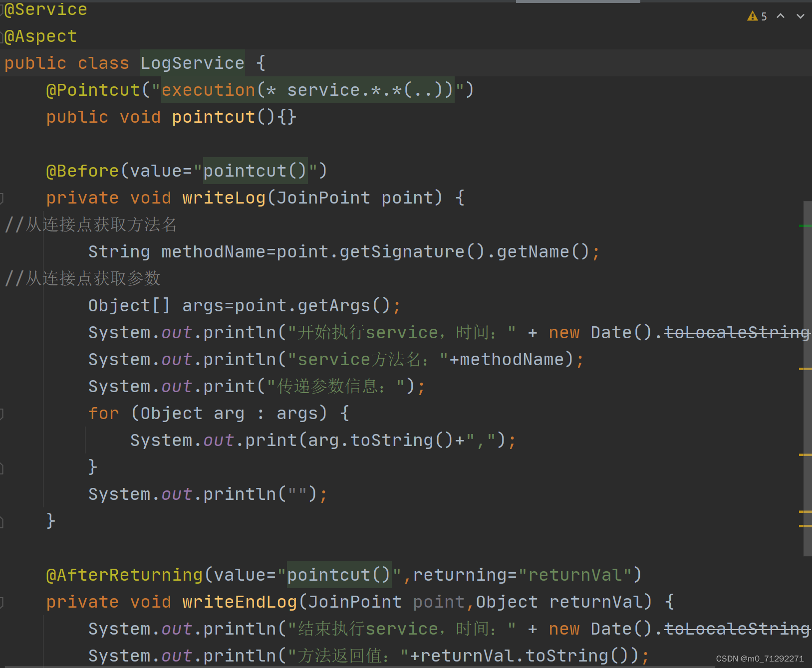Click the comment 从连接点获取参数
The image size is (812, 668).
click(83, 279)
